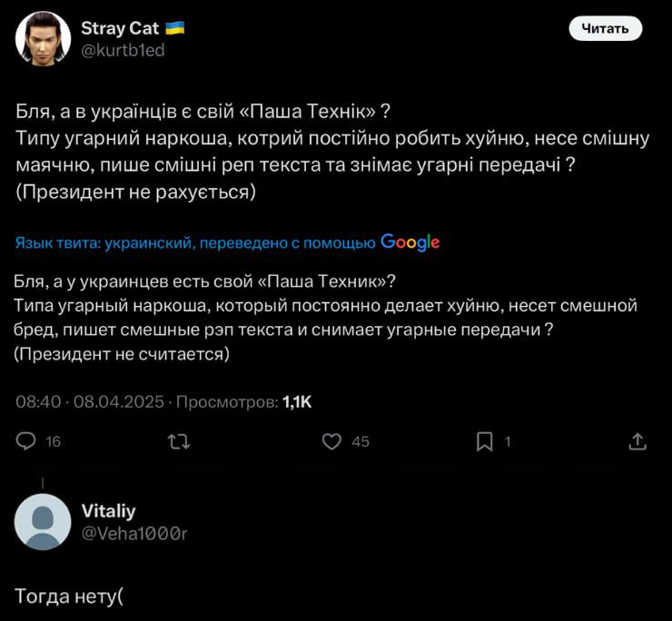Click the 'Язык твита: украинский' translation text
The image size is (672, 621).
(195, 242)
